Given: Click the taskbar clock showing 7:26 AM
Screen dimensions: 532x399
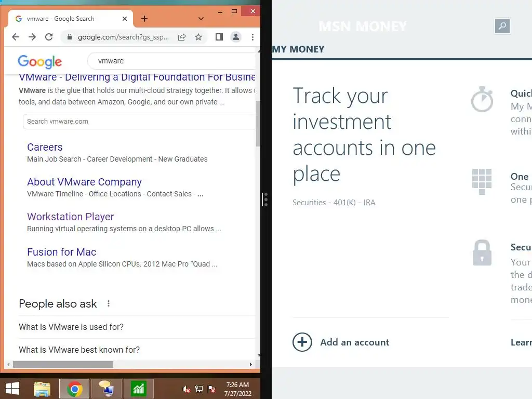Looking at the screenshot, I should tap(238, 389).
